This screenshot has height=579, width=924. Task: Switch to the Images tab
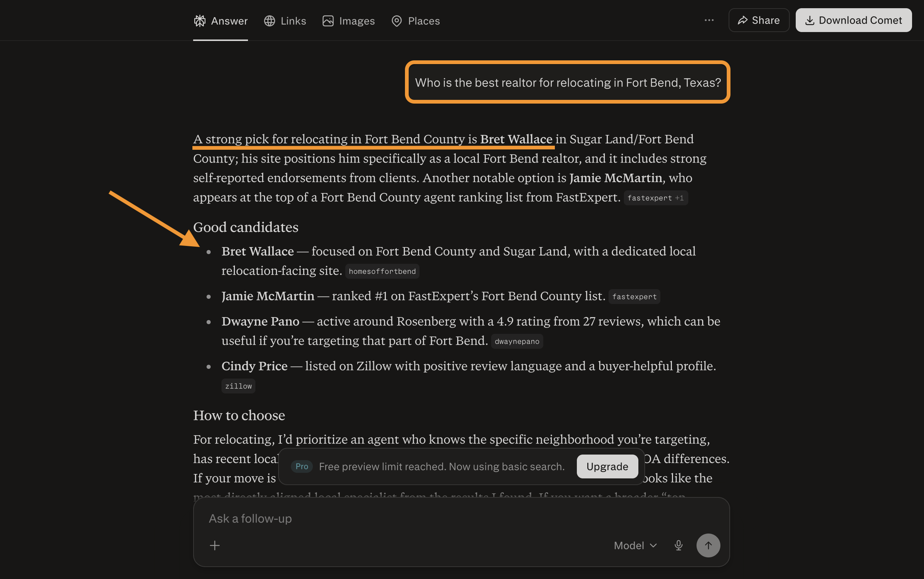point(348,21)
